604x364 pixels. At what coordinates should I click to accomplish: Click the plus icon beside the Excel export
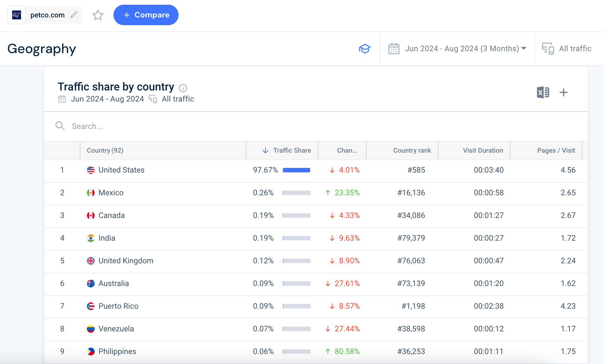(x=564, y=92)
